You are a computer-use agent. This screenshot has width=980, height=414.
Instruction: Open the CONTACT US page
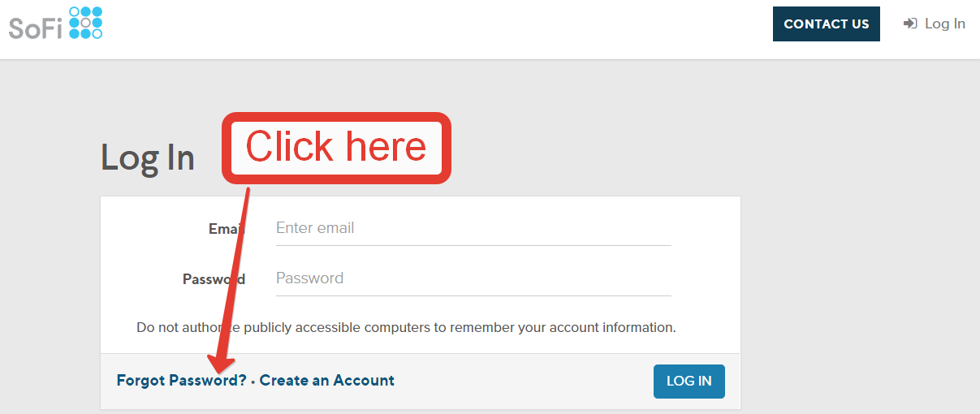pyautogui.click(x=826, y=24)
